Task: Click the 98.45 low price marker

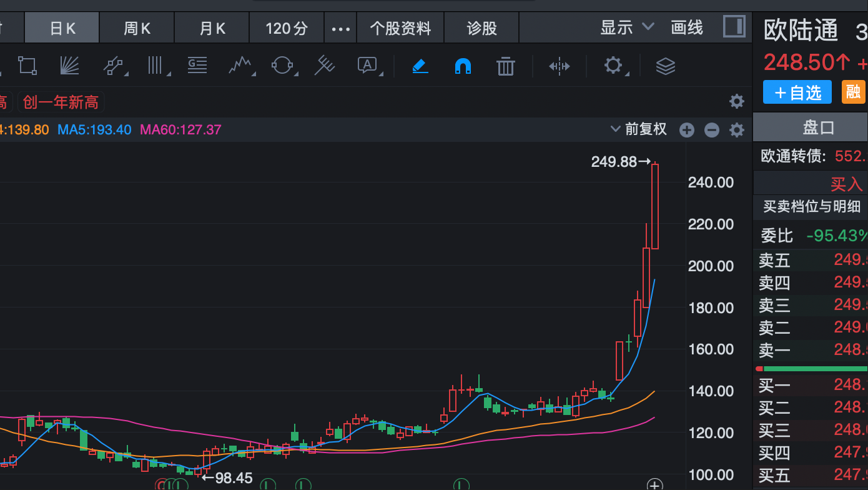Action: click(x=227, y=478)
